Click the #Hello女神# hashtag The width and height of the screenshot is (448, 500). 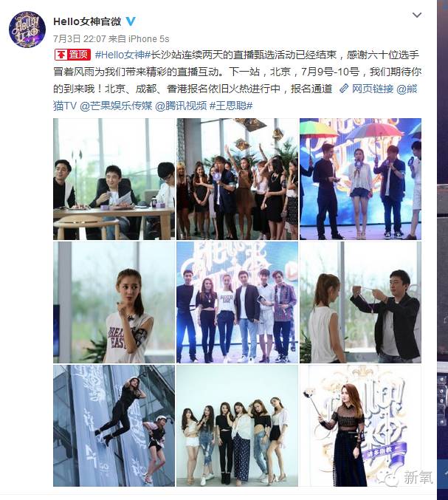point(123,55)
